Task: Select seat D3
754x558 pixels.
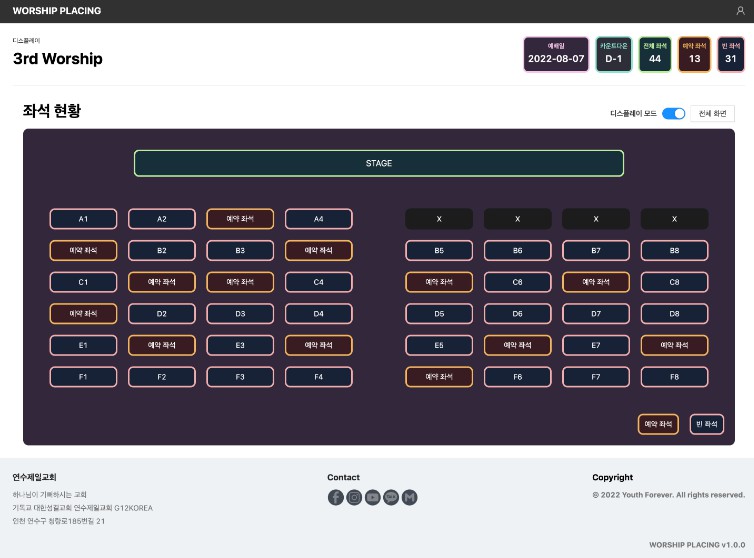Action: coord(240,314)
